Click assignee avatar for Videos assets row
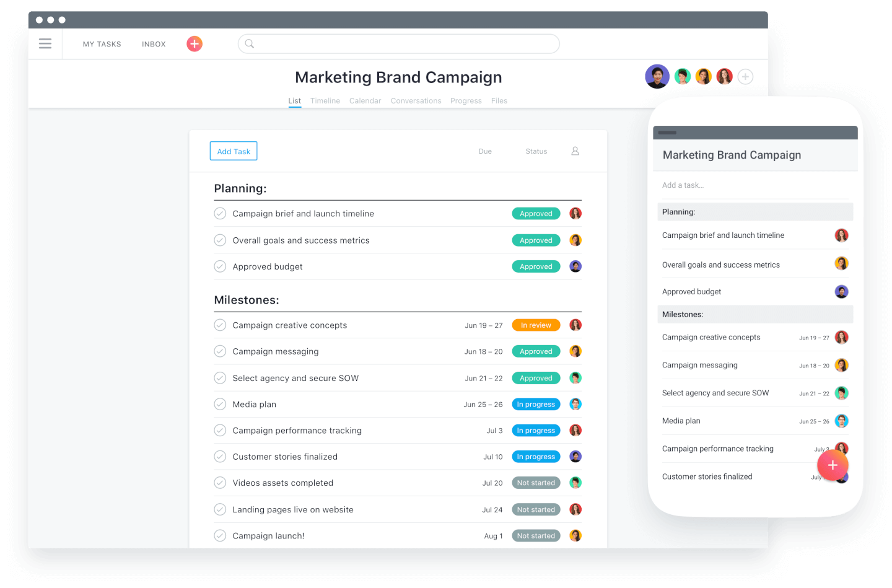The height and width of the screenshot is (588, 892). [x=575, y=483]
